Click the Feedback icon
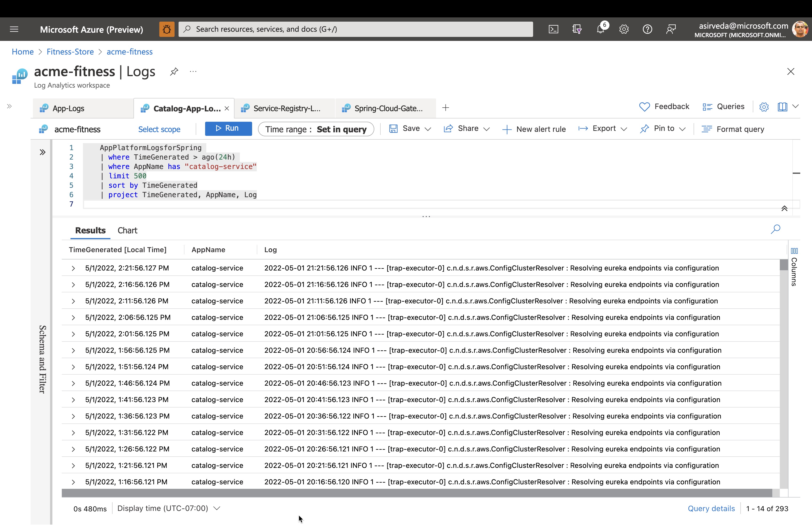Image resolution: width=812 pixels, height=525 pixels. click(644, 106)
